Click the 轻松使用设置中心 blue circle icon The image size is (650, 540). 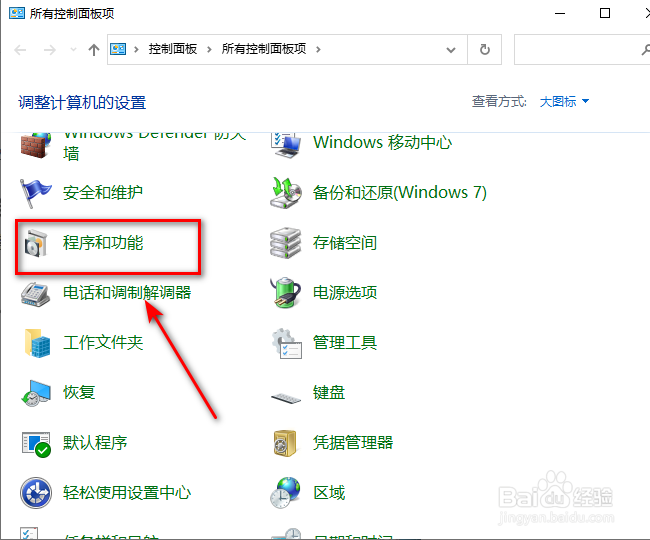pos(36,493)
